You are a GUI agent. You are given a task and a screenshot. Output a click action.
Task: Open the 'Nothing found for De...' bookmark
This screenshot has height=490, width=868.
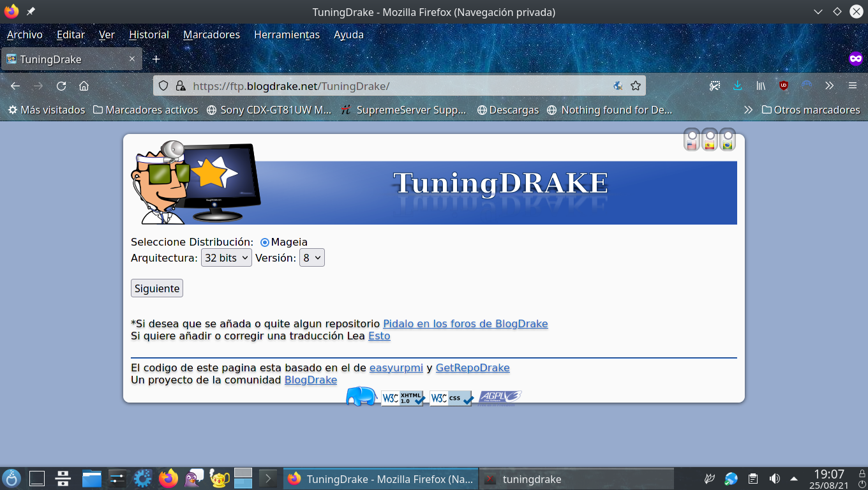[610, 110]
